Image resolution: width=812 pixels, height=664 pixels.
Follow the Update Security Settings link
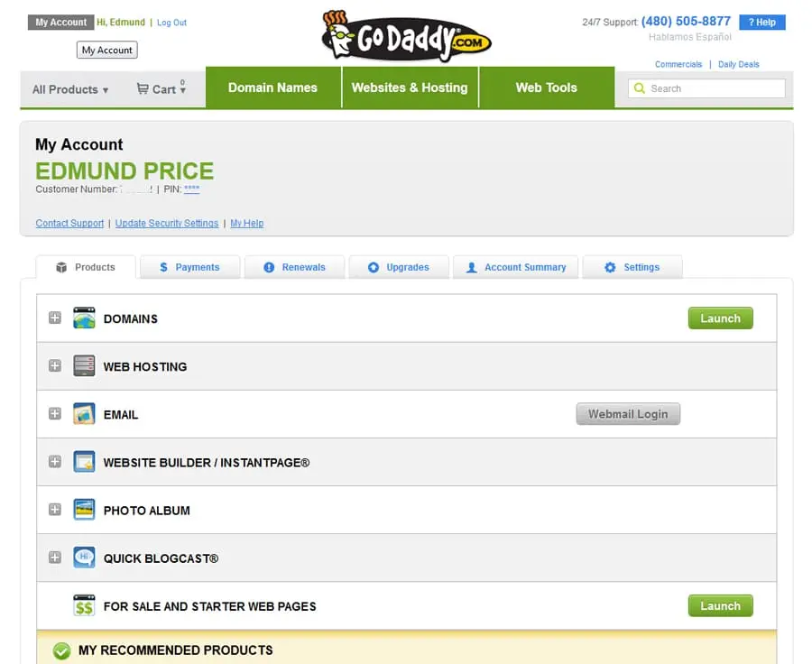(167, 223)
